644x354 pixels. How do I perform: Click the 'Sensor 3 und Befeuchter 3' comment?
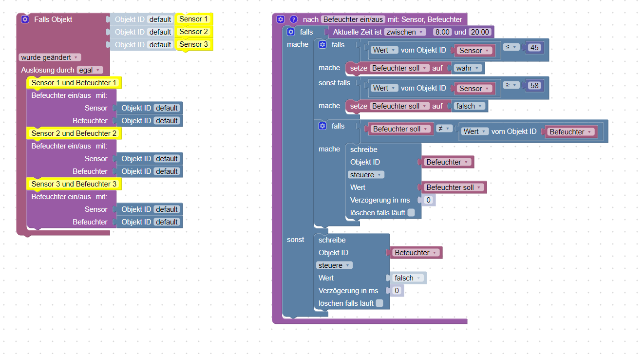coord(74,184)
